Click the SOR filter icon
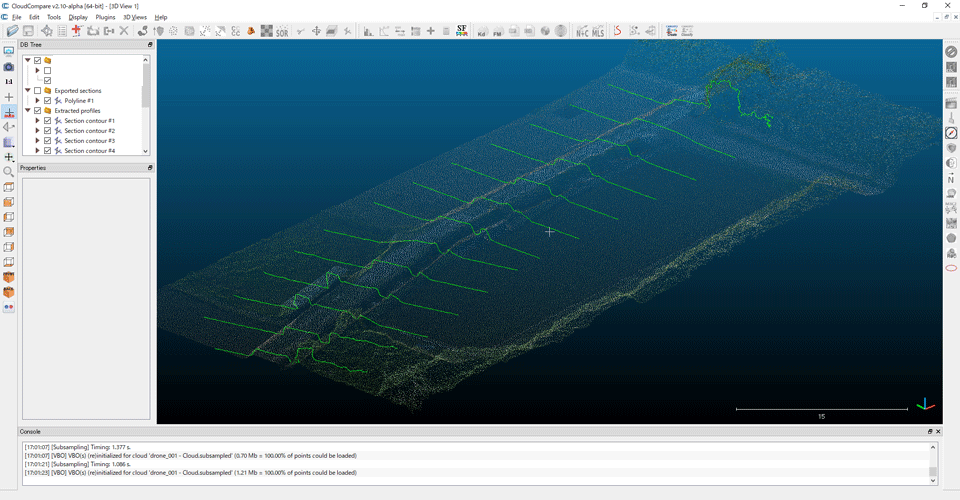This screenshot has height=500, width=960. click(x=282, y=31)
